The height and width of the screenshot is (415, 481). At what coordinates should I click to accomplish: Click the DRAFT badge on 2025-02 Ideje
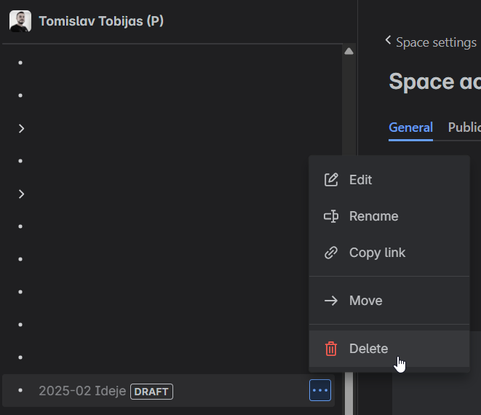pos(152,391)
